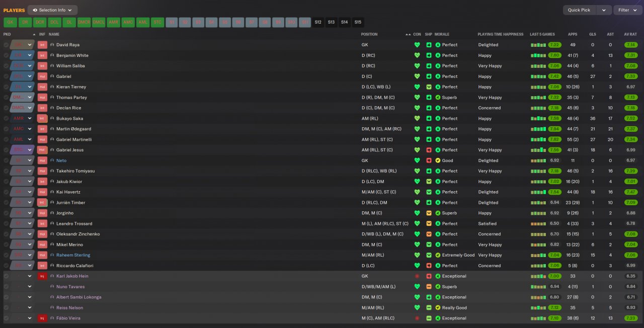Screen dimensions: 644x328
Task: Toggle the picked checkmark for Gabriel
Action: (6, 76)
